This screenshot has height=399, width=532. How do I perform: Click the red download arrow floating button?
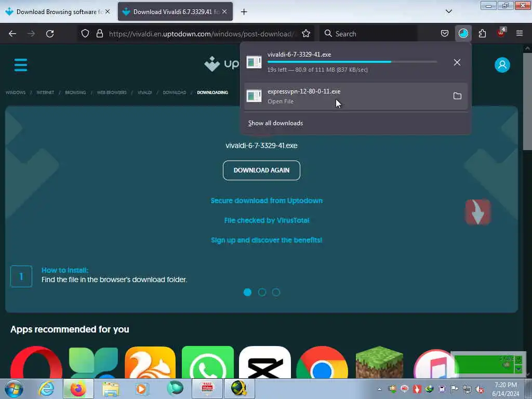[478, 212]
